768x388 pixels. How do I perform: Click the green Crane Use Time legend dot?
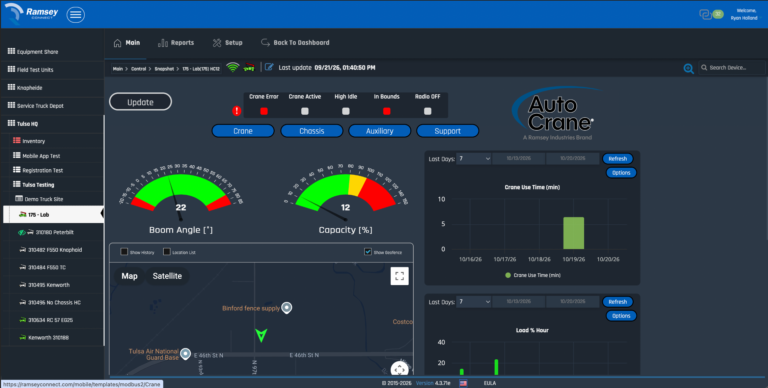pos(508,275)
